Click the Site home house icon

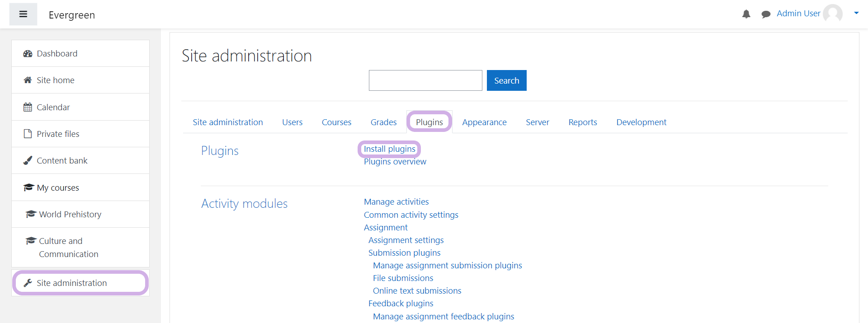click(x=28, y=80)
